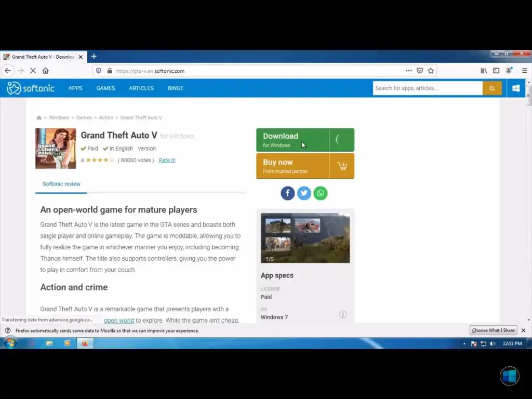This screenshot has height=399, width=532.
Task: Select the Softonic review tab
Action: coord(61,184)
